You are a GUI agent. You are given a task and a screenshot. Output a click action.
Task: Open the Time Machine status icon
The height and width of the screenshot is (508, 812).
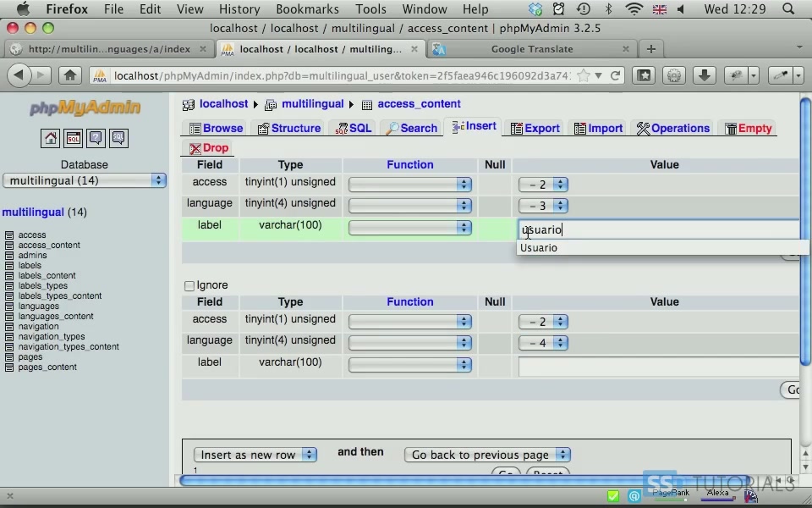click(x=584, y=8)
